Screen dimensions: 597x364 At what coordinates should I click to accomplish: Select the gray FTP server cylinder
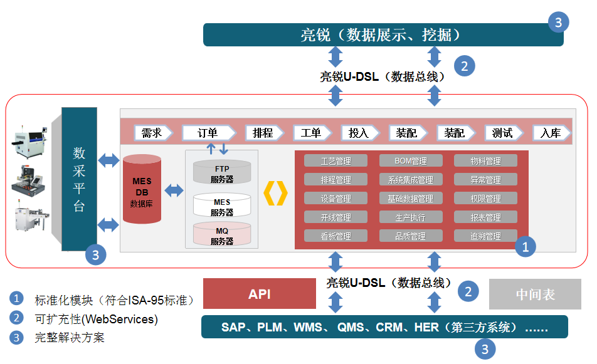click(x=221, y=172)
